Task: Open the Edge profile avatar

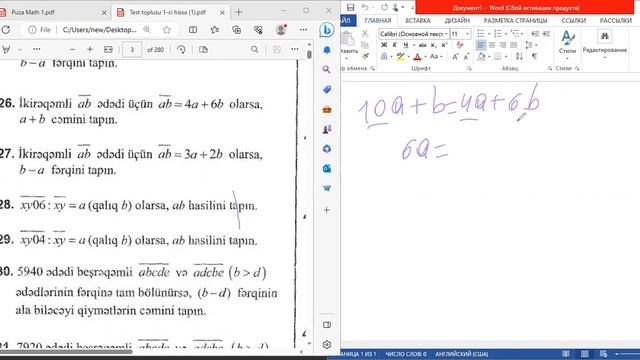Action: point(281,29)
